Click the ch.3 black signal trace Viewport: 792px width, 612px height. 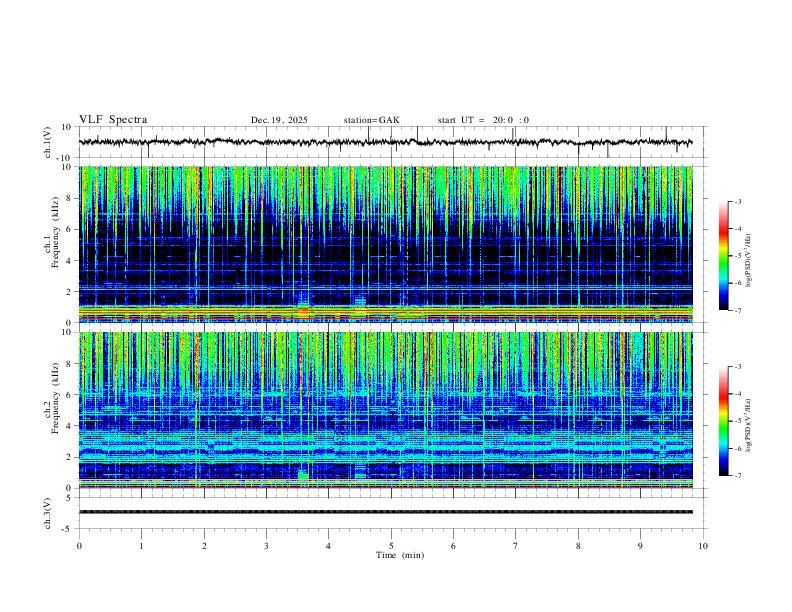(385, 512)
